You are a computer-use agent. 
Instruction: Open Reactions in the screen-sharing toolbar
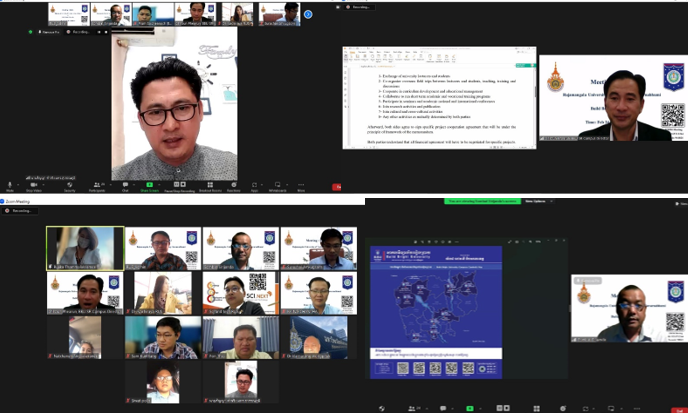click(563, 409)
